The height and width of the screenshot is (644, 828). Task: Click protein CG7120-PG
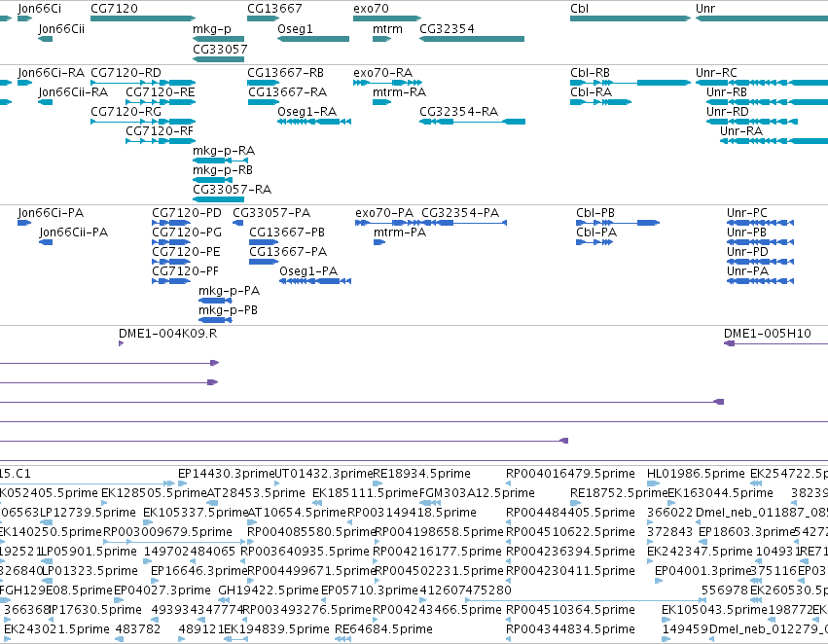point(187,233)
